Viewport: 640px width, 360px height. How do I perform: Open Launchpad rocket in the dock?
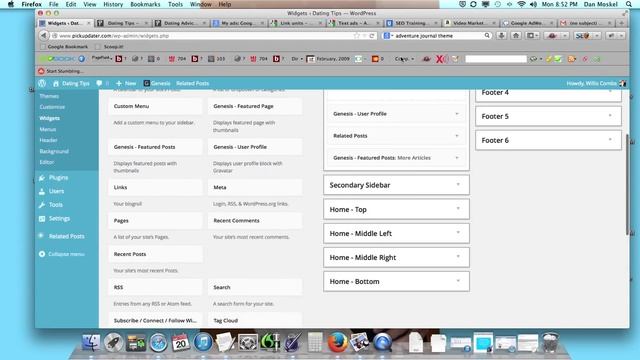click(x=113, y=342)
